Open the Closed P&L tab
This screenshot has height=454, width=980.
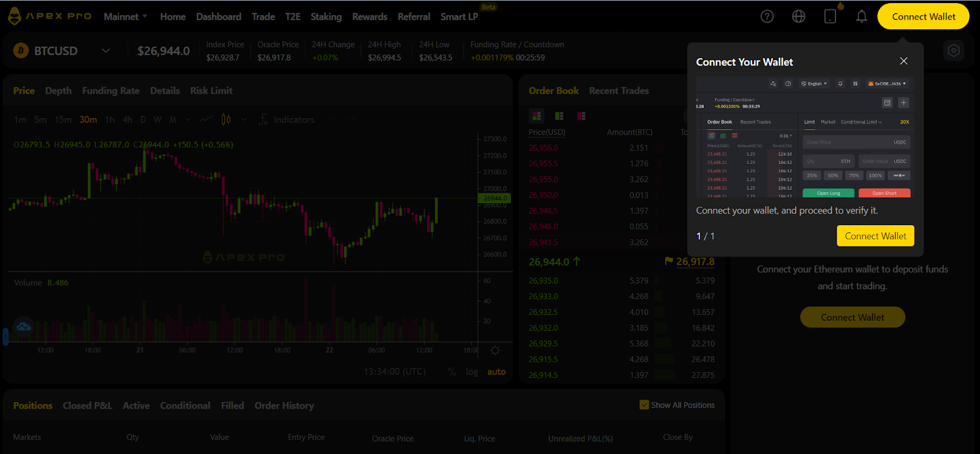[x=88, y=406]
